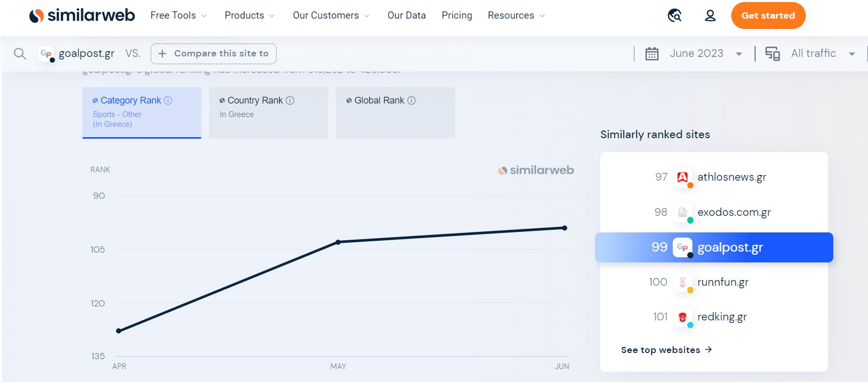
Task: Open the website search globe icon
Action: [674, 16]
